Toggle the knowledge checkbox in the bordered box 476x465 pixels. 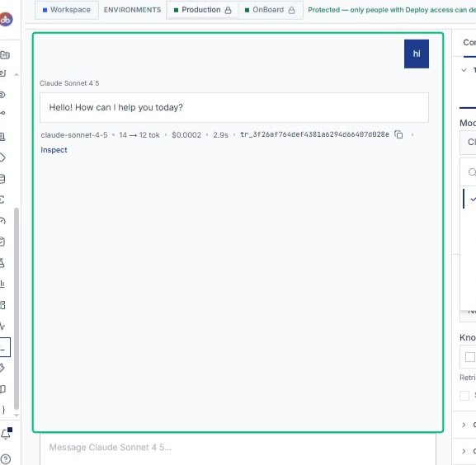click(x=469, y=357)
